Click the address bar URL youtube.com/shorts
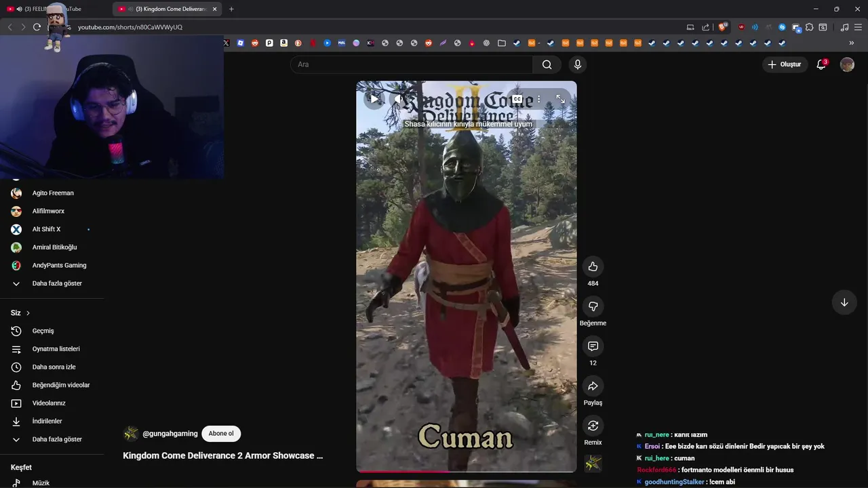 tap(130, 27)
